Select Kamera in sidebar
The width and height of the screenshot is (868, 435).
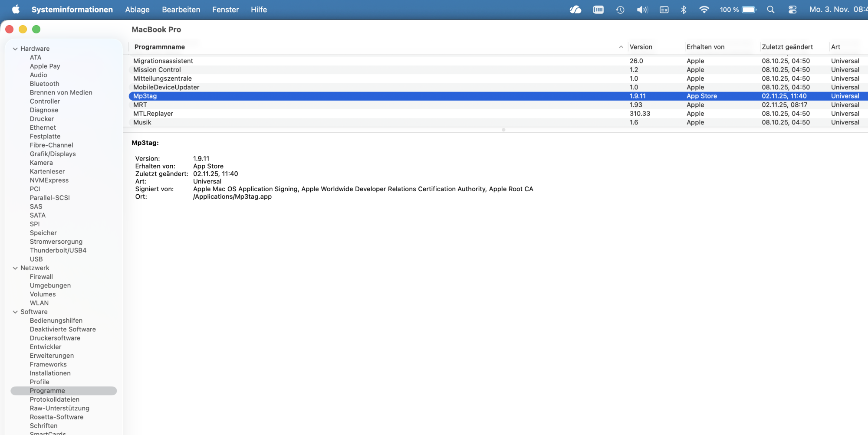[x=41, y=163]
